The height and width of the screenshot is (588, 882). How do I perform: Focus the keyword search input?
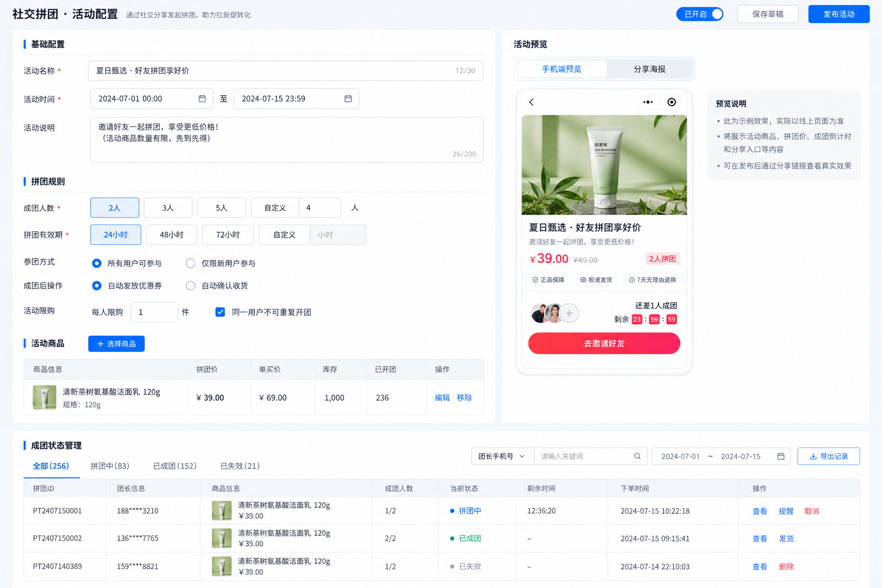click(591, 457)
